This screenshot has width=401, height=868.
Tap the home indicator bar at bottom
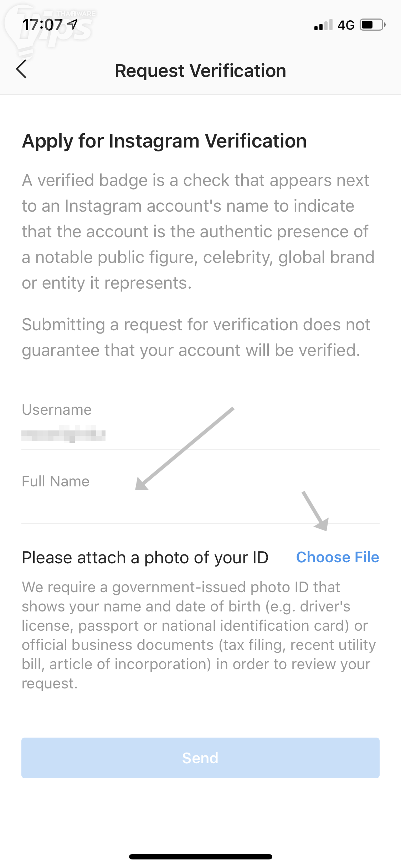point(200,857)
